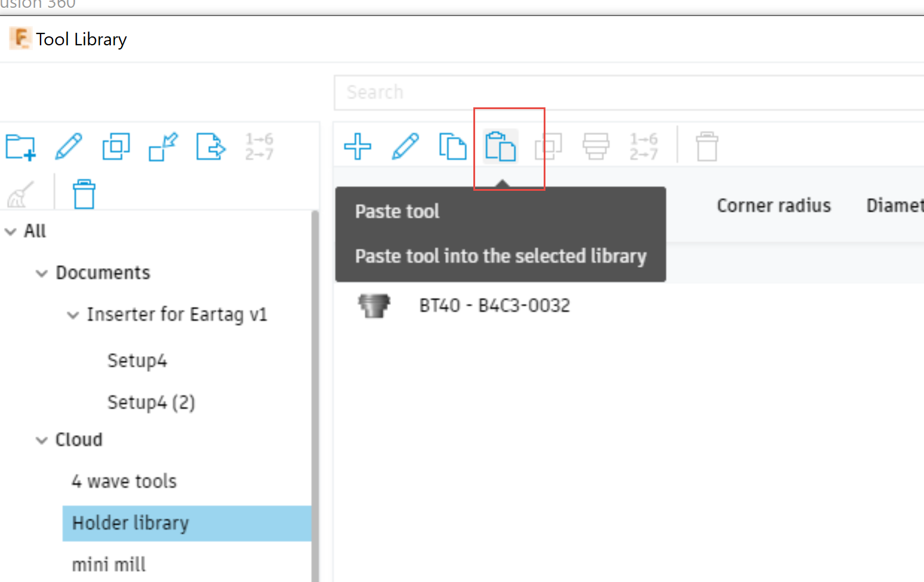Collapse the Inserter for Eartag v1 node
This screenshot has width=924, height=582.
(73, 315)
